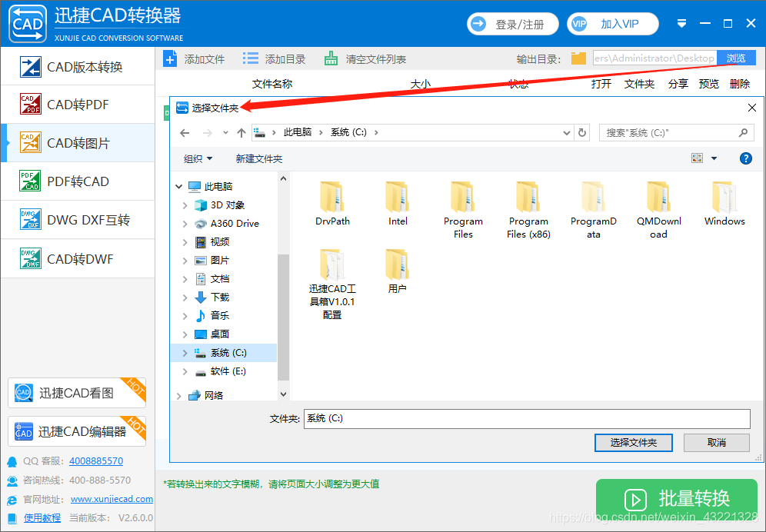The image size is (766, 532).
Task: Expand the 网络 tree node
Action: click(178, 395)
